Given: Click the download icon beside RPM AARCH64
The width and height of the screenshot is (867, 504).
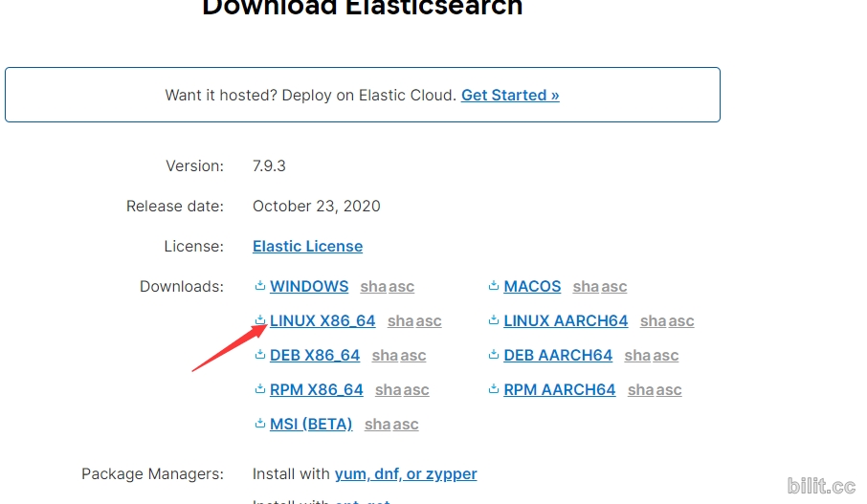Looking at the screenshot, I should coord(494,389).
